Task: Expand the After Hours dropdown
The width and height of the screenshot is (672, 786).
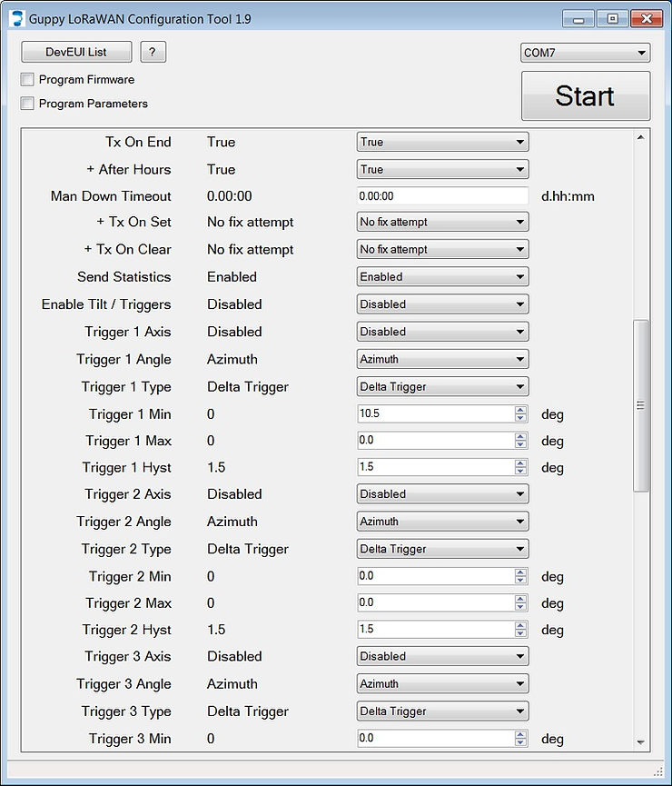Action: coord(442,169)
